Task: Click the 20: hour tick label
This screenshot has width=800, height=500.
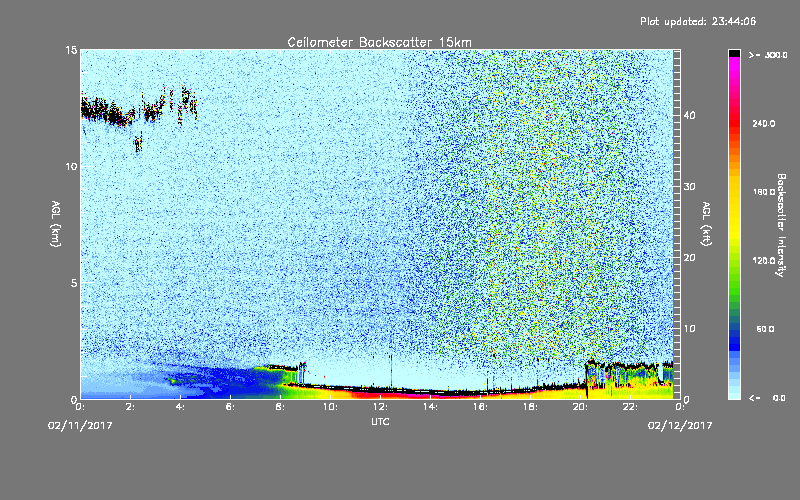Action: point(580,407)
